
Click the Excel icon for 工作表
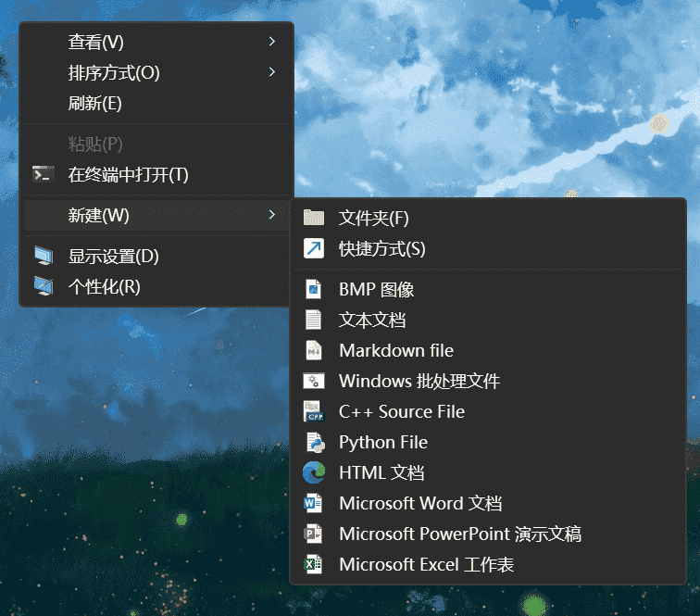point(314,564)
